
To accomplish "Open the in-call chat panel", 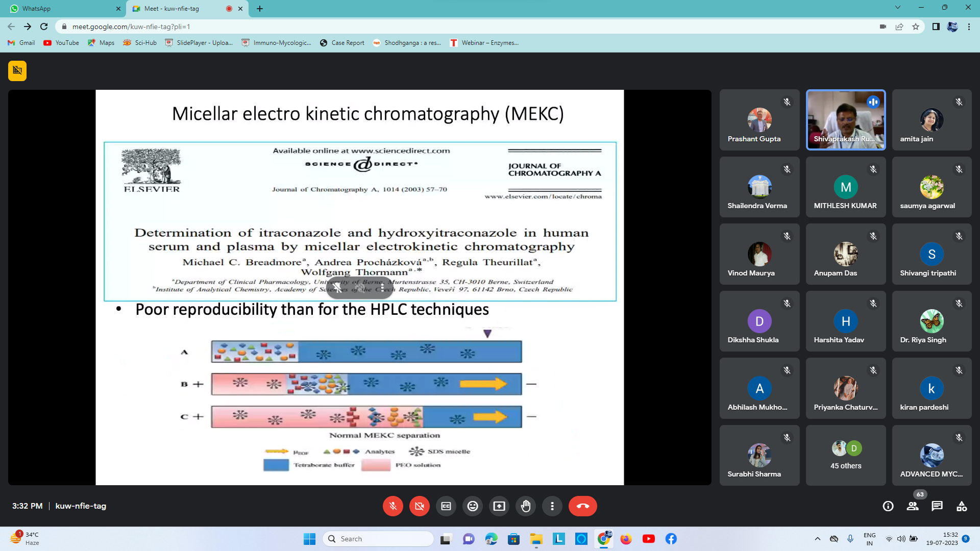I will pos(937,506).
